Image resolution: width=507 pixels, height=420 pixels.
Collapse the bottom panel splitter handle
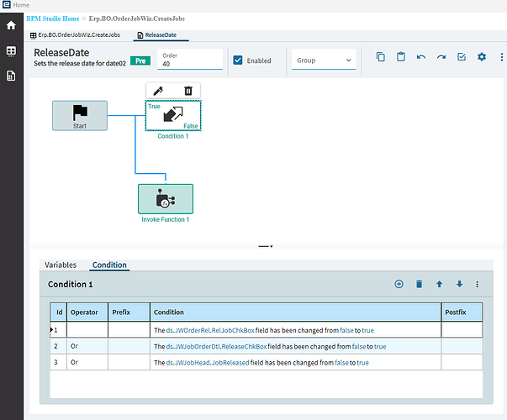pyautogui.click(x=266, y=246)
